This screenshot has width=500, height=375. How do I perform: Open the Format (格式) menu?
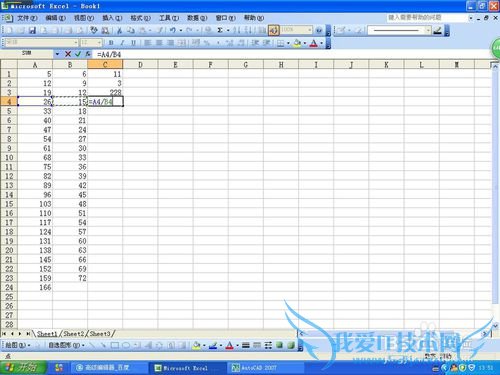[x=140, y=18]
